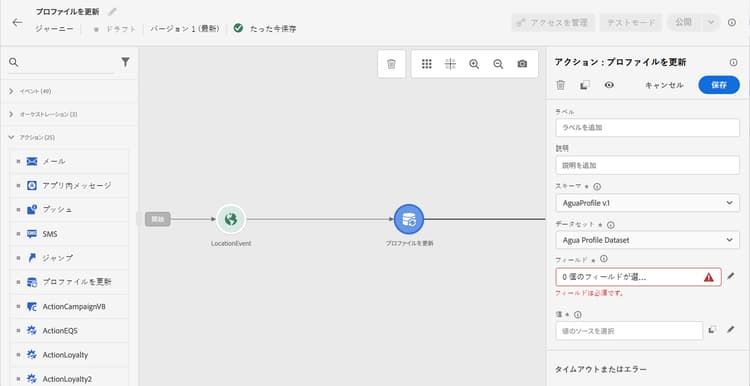Open the publish split-button arrow
The width and height of the screenshot is (750, 386).
point(711,22)
